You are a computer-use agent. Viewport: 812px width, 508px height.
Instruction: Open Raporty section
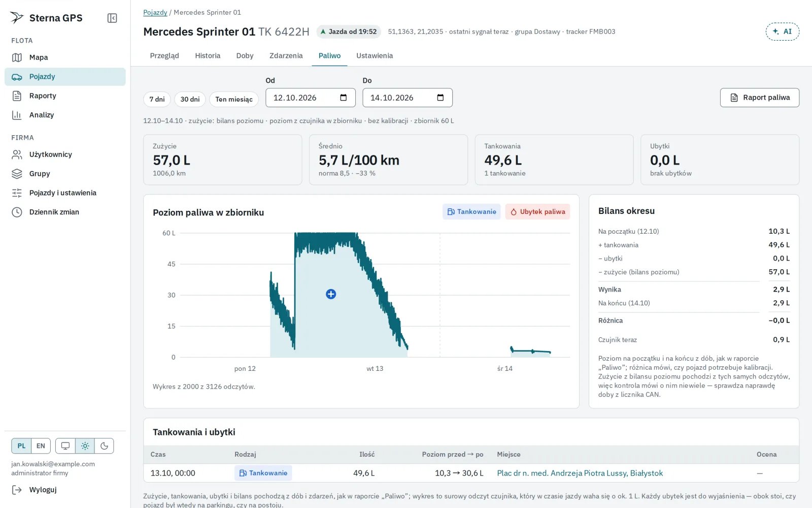[x=65, y=96]
